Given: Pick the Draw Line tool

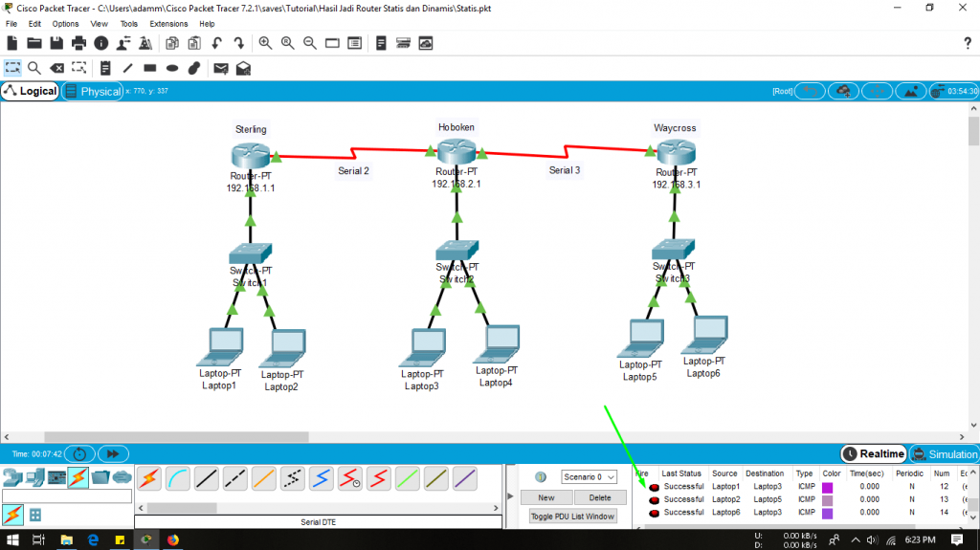Looking at the screenshot, I should [127, 68].
